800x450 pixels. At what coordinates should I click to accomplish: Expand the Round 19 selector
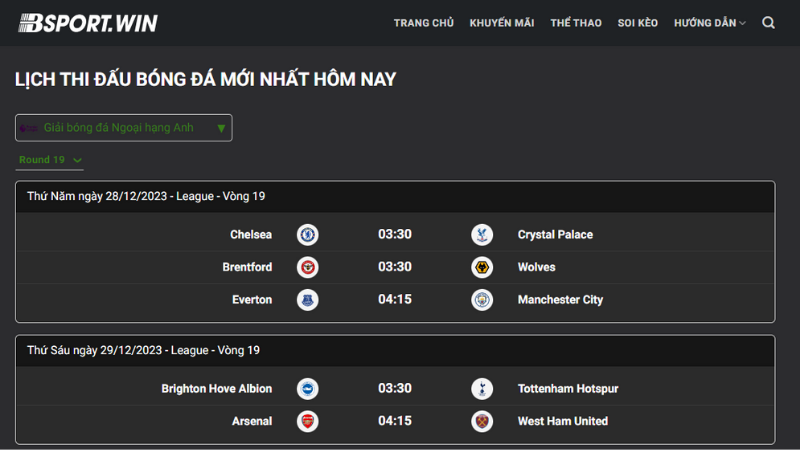coord(49,160)
